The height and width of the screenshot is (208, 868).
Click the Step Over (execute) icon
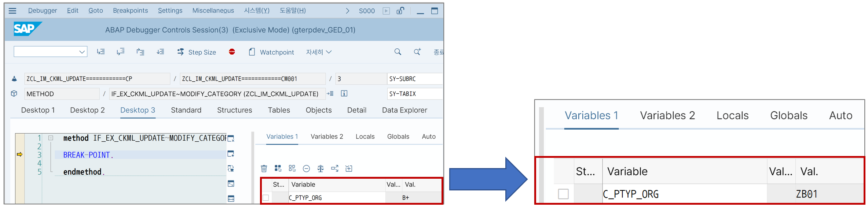pyautogui.click(x=121, y=52)
